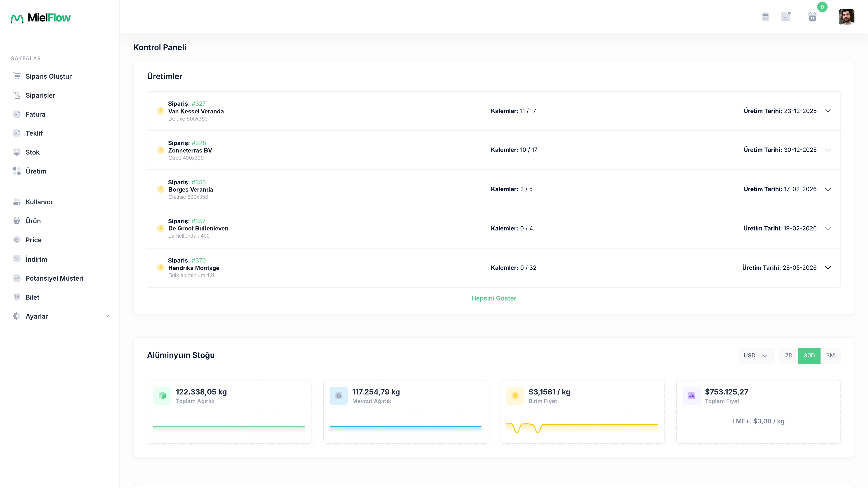Open order link #327
The width and height of the screenshot is (868, 488).
(x=198, y=104)
